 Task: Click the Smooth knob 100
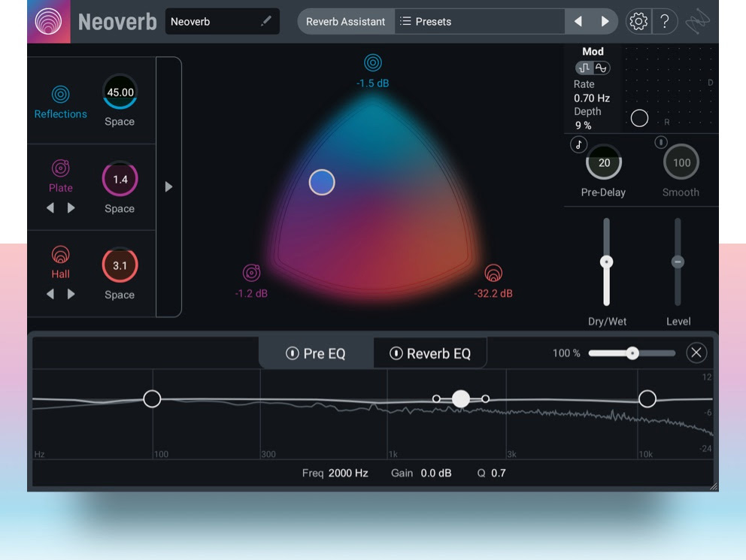click(x=681, y=162)
